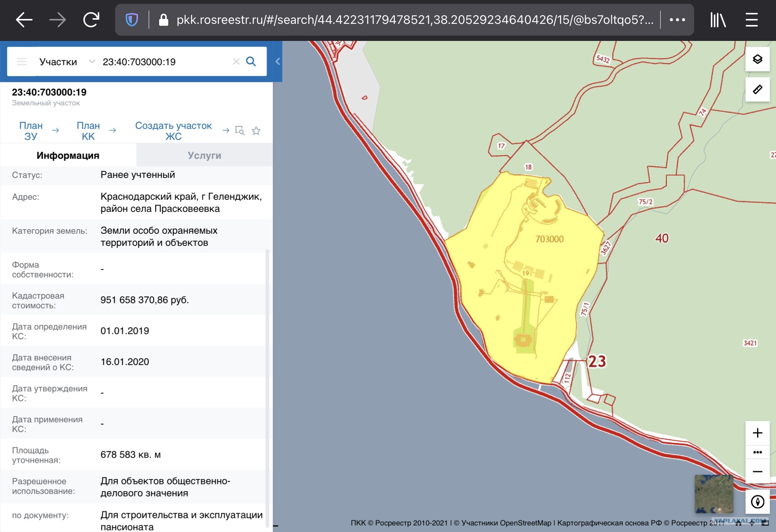Collapse the side panel with the chevron

tap(277, 61)
